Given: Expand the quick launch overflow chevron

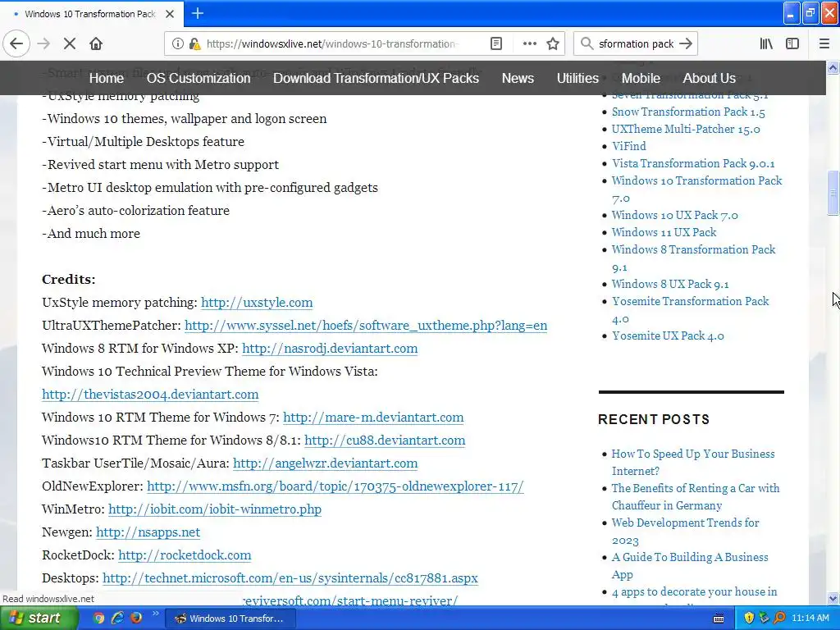Looking at the screenshot, I should pyautogui.click(x=155, y=614).
